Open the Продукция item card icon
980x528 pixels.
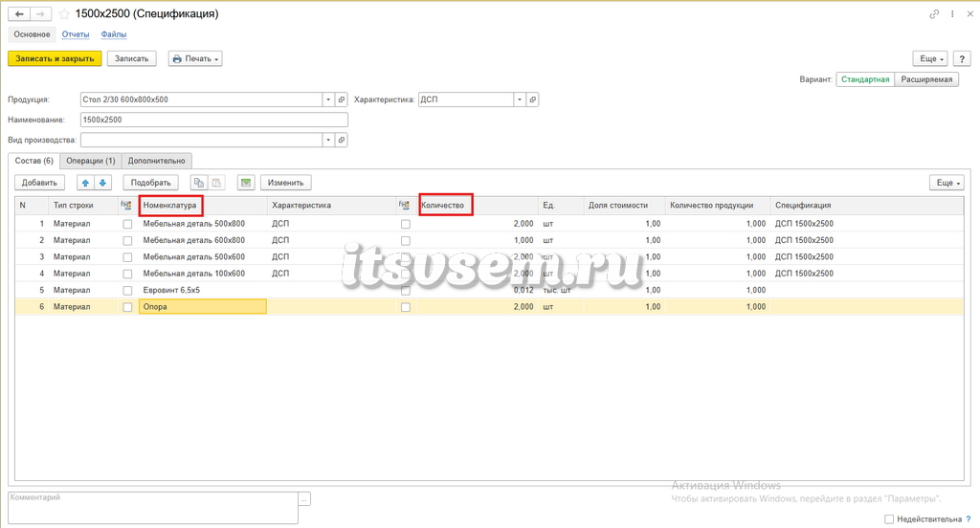point(342,99)
